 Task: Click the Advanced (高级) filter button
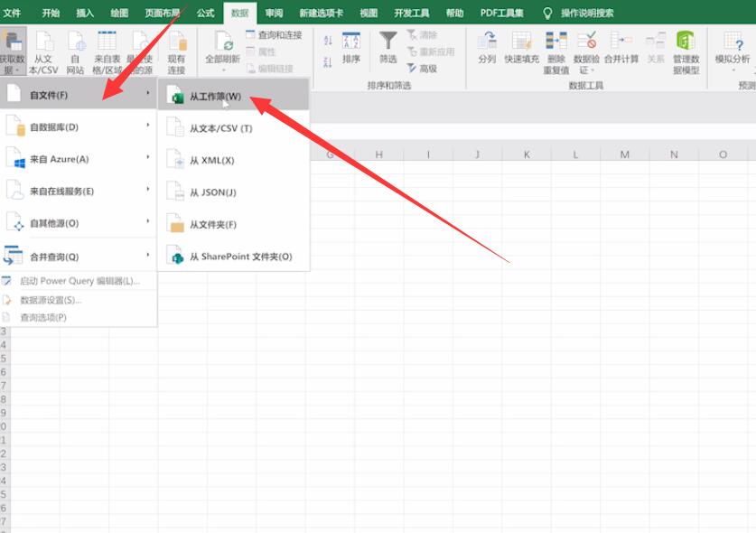tap(422, 69)
